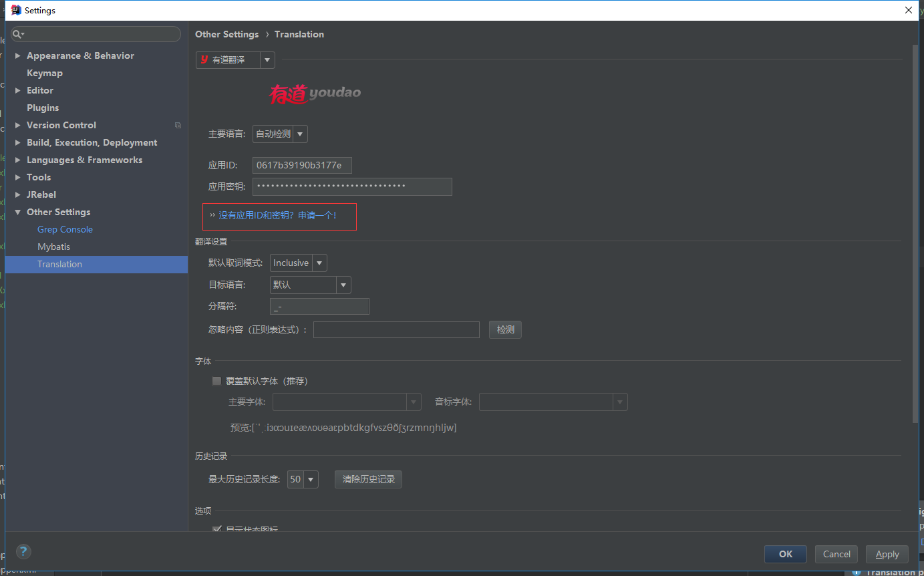Expand the Editor tree node
This screenshot has width=924, height=576.
pyautogui.click(x=18, y=90)
